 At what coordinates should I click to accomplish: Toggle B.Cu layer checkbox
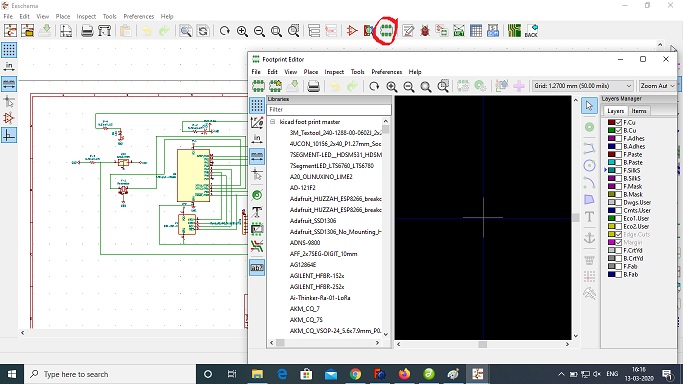click(618, 130)
